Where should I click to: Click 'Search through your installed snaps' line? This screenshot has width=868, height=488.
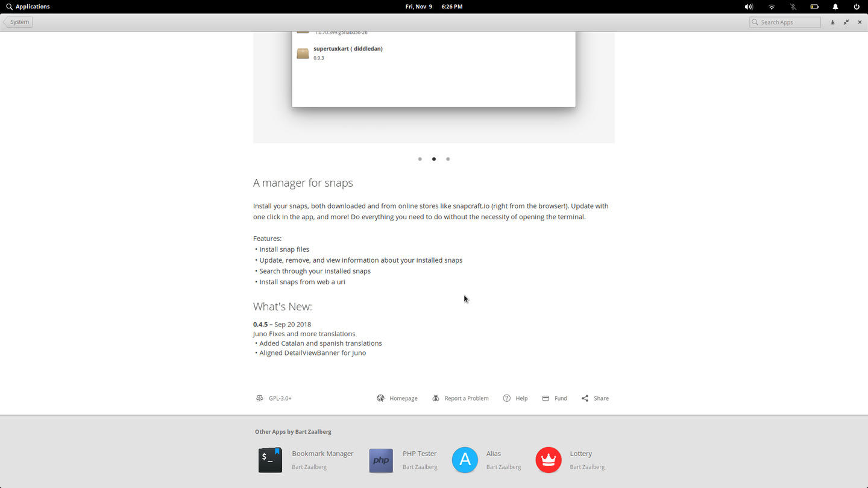pyautogui.click(x=313, y=271)
